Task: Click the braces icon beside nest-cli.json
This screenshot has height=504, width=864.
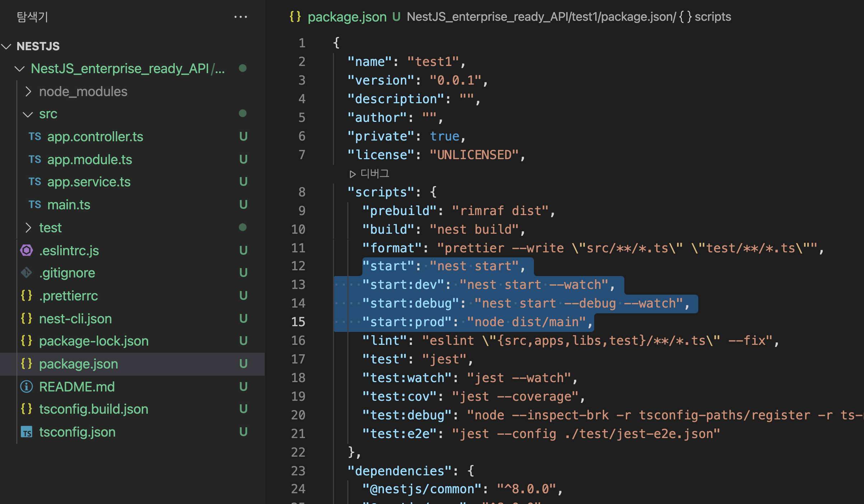Action: (x=27, y=318)
